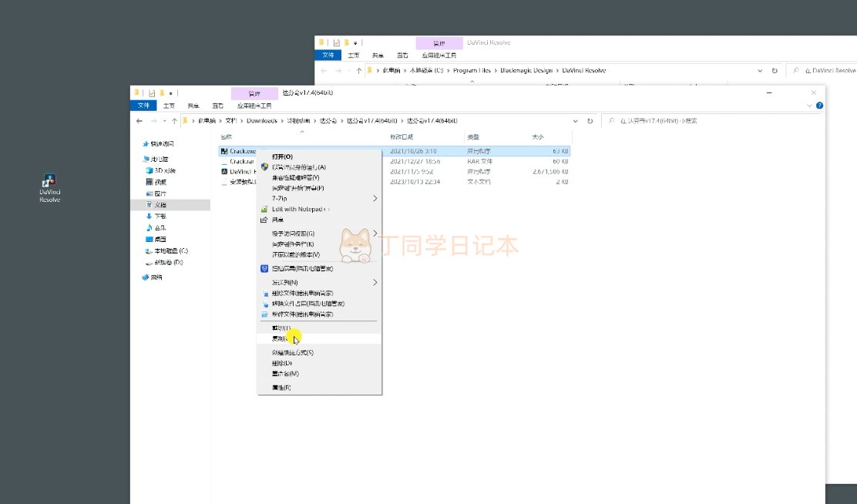Viewport: 857px width, 504px height.
Task: Click refresh icon in the front window's address bar
Action: (x=590, y=121)
